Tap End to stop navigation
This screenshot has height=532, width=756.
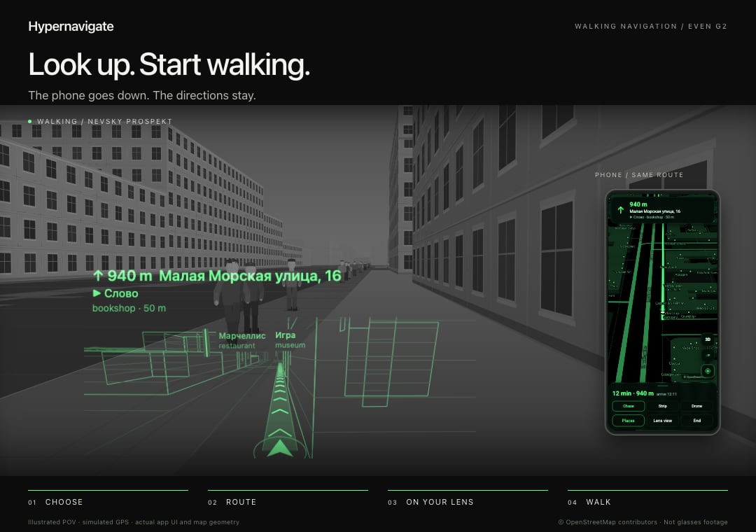click(x=696, y=421)
